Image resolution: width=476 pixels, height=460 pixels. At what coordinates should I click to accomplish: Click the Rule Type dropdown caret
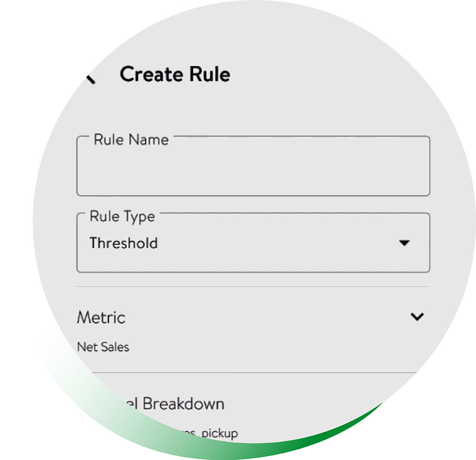tap(404, 243)
